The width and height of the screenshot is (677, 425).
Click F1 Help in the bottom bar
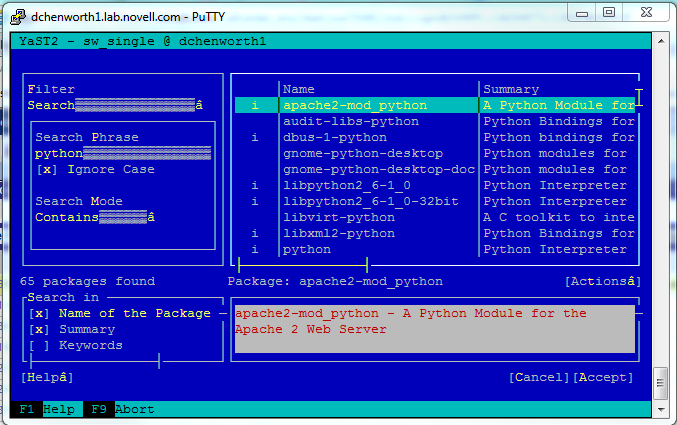tap(47, 409)
